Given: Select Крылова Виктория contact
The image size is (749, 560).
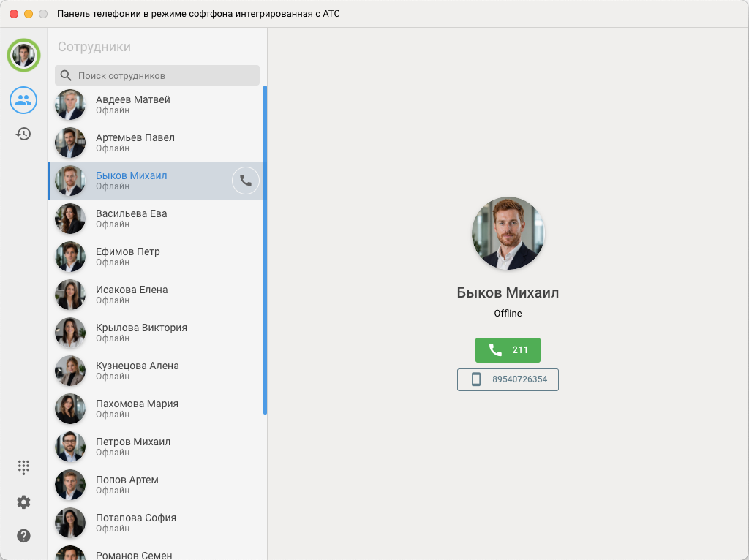Looking at the screenshot, I should [156, 333].
